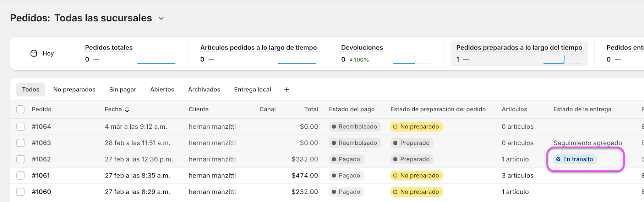Screen dimensions: 644x202
Task: Click the En tránsito delivery status badge
Action: (575, 159)
